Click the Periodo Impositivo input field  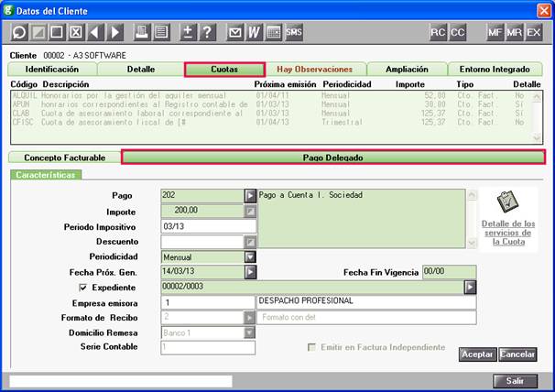(208, 226)
